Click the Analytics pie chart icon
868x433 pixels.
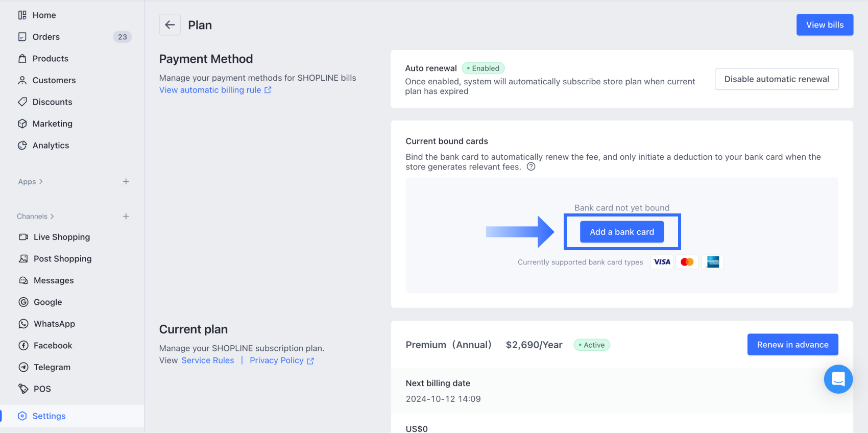coord(22,146)
